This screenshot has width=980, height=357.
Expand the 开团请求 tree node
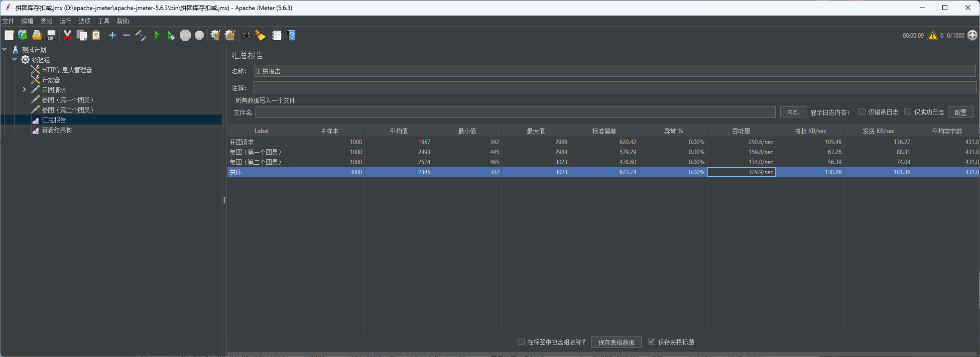[x=24, y=90]
